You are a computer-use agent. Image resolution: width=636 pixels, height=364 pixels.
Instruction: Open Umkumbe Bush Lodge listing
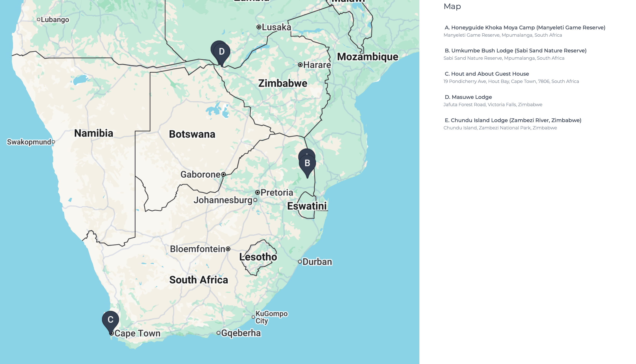click(515, 50)
